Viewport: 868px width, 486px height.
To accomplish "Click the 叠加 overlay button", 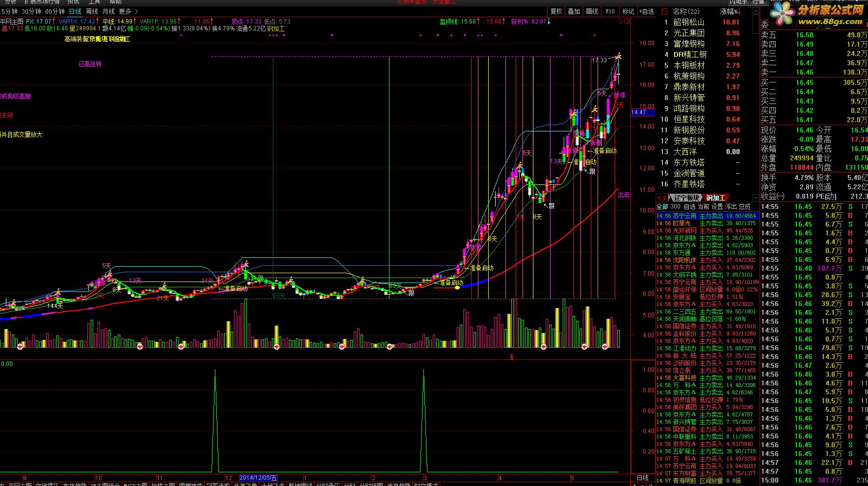I will tap(574, 11).
